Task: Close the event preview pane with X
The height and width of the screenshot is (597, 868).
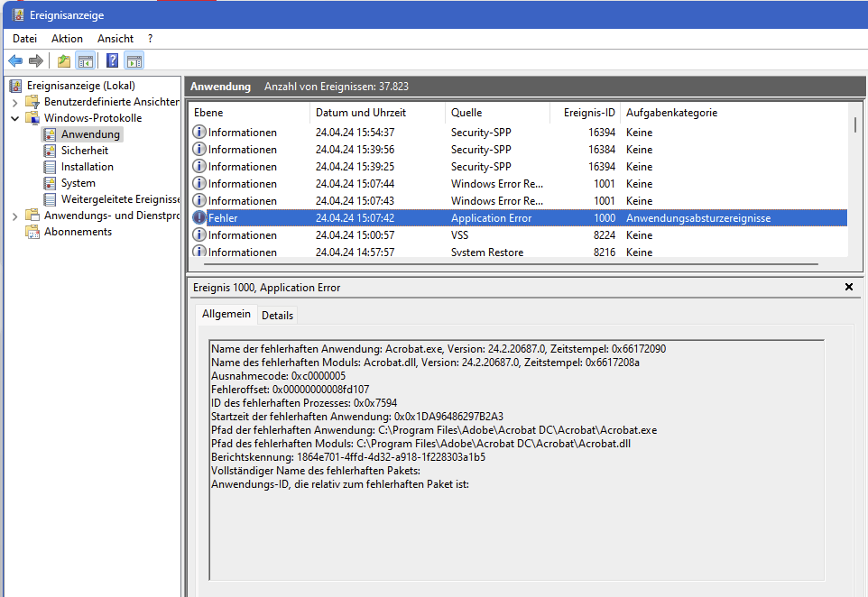Action: (x=848, y=287)
